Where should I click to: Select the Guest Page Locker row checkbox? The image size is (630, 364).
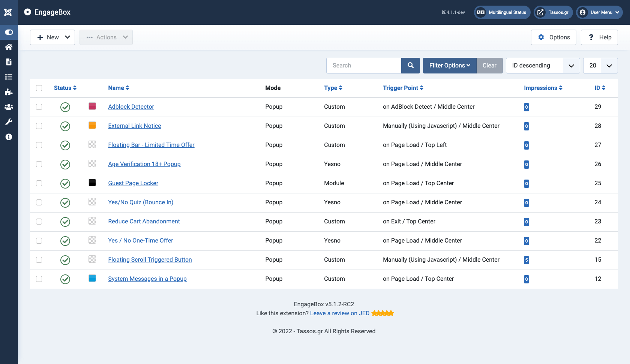pos(39,183)
